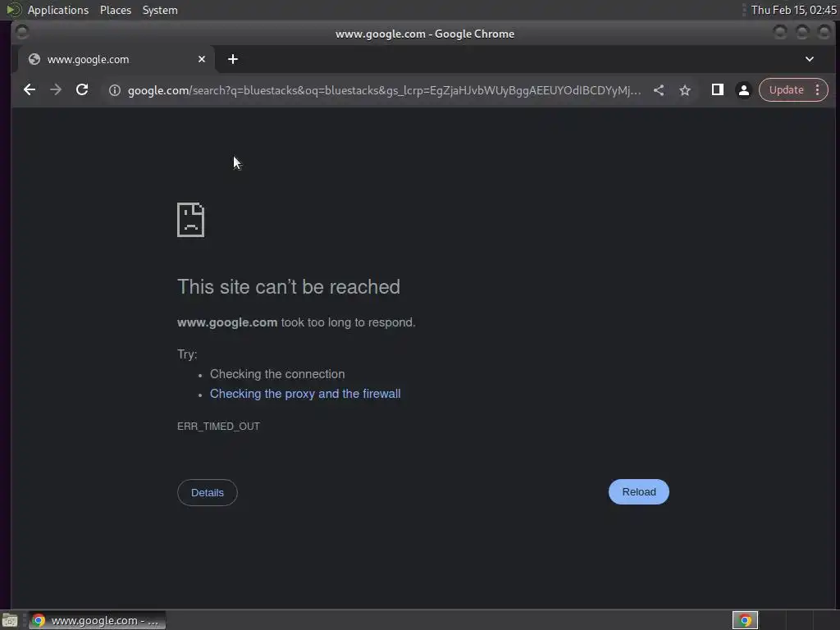Screen dimensions: 840x630
Task: Open the Applications menu
Action: (58, 10)
